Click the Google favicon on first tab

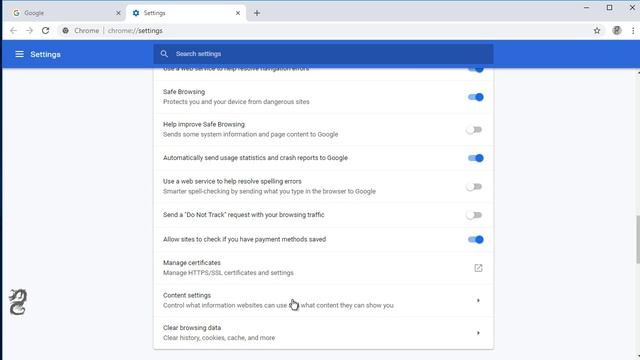16,13
